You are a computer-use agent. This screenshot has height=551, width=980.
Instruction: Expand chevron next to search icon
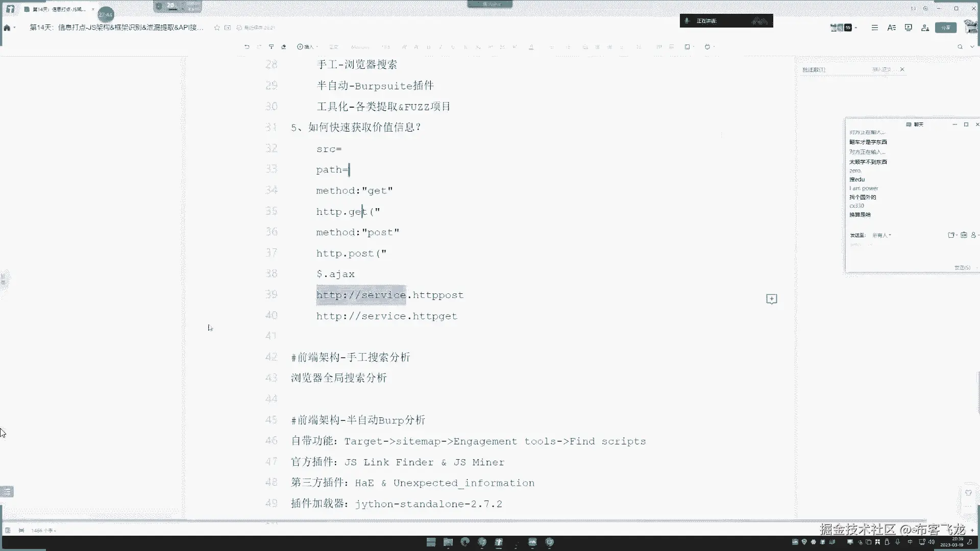point(972,46)
